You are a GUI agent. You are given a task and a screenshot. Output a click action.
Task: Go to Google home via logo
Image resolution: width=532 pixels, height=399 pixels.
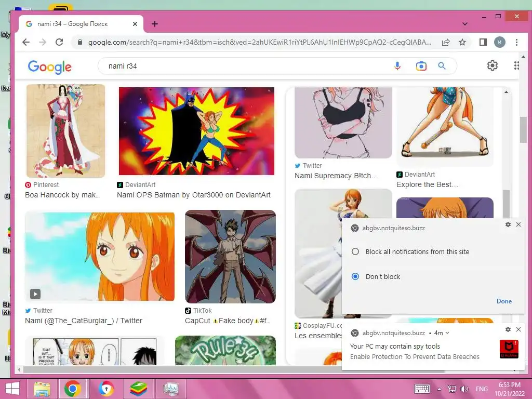tap(50, 67)
